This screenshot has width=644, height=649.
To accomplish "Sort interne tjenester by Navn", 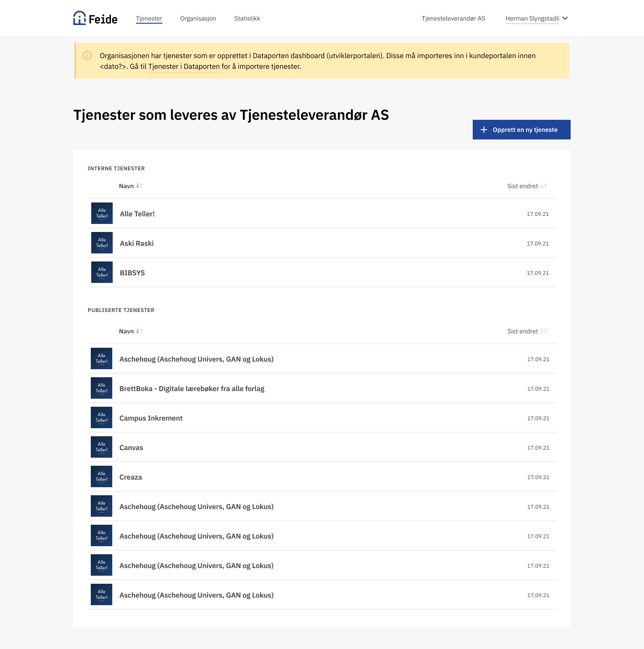I will tap(131, 186).
